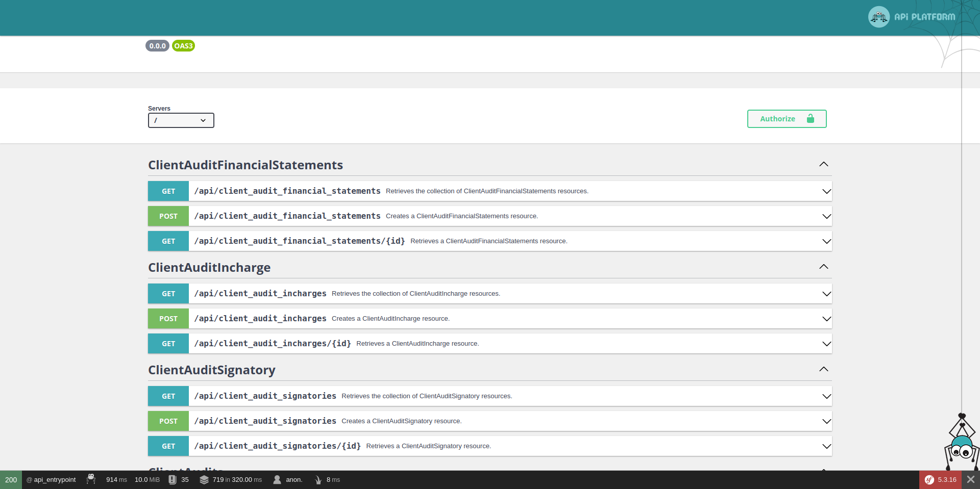Collapse the ClientAuditFinancialStatements section
Image resolution: width=980 pixels, height=489 pixels.
823,164
